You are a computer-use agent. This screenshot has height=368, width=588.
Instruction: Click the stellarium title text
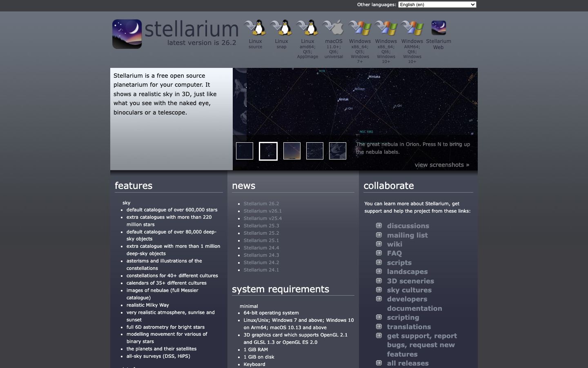click(x=192, y=29)
